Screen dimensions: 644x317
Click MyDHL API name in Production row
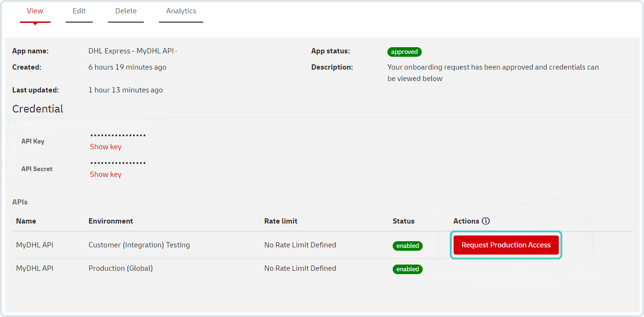(35, 268)
